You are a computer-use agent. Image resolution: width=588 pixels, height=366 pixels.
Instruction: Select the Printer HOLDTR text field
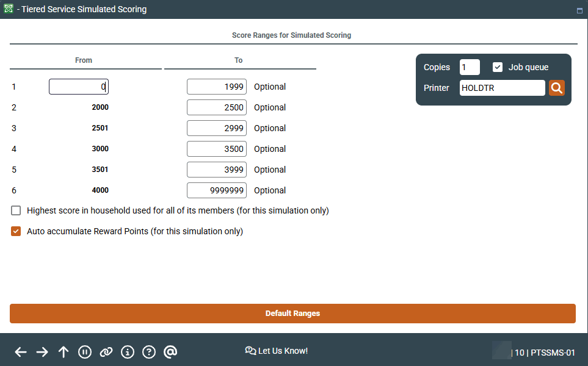coord(501,88)
